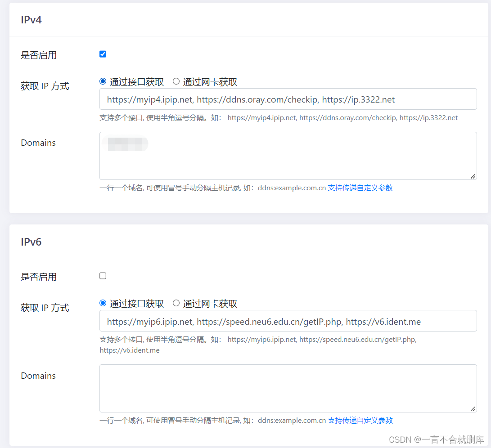
Task: Select 通过网卡获取 radio in IPv4 section
Action: 176,81
